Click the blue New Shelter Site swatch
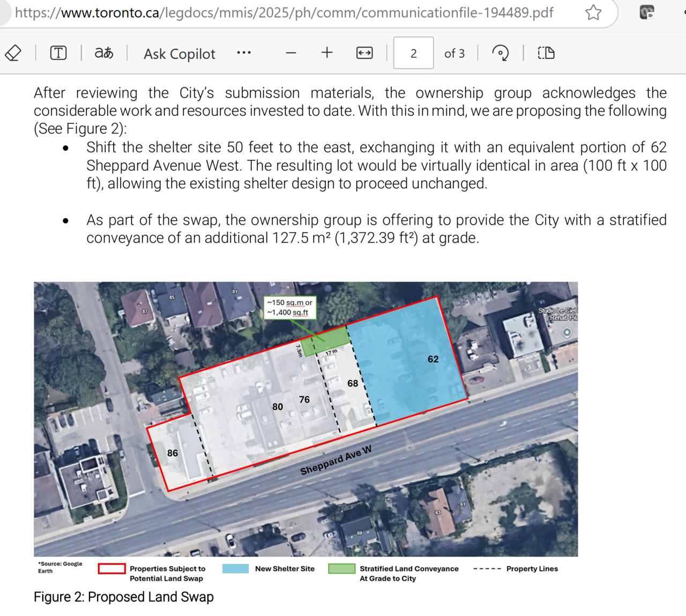The width and height of the screenshot is (686, 616). tap(235, 569)
